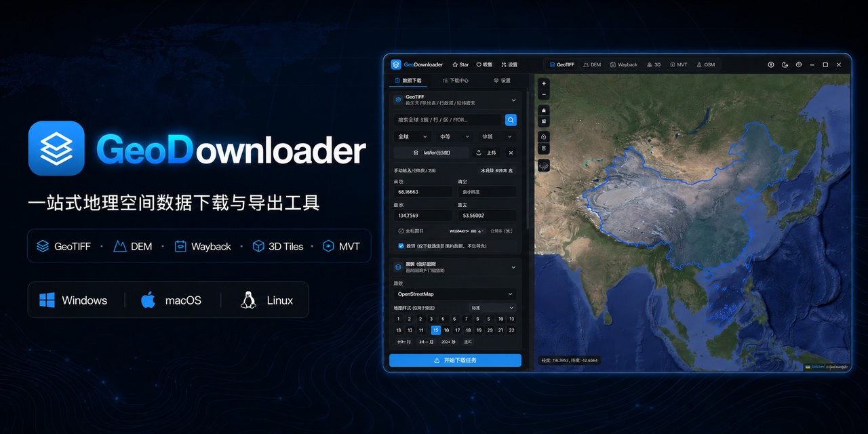868x434 pixels.
Task: Open the 标准 map style dropdown
Action: [492, 308]
